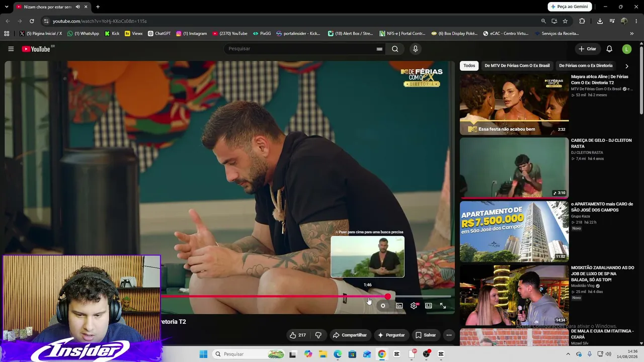Open the Windows Start menu

tap(203, 354)
